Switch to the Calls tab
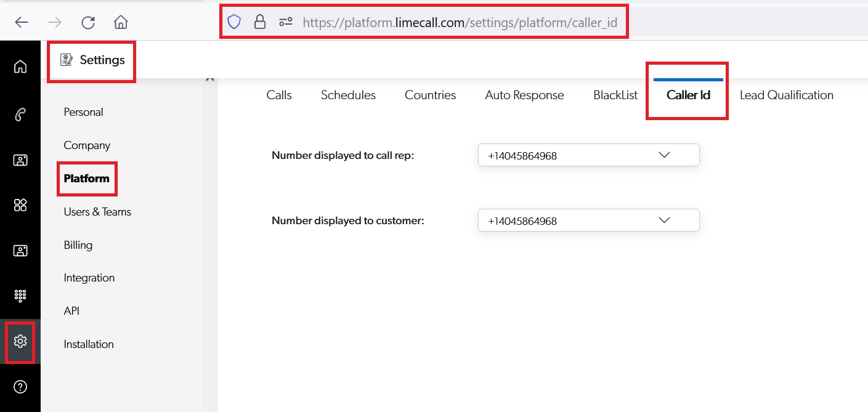 point(279,95)
